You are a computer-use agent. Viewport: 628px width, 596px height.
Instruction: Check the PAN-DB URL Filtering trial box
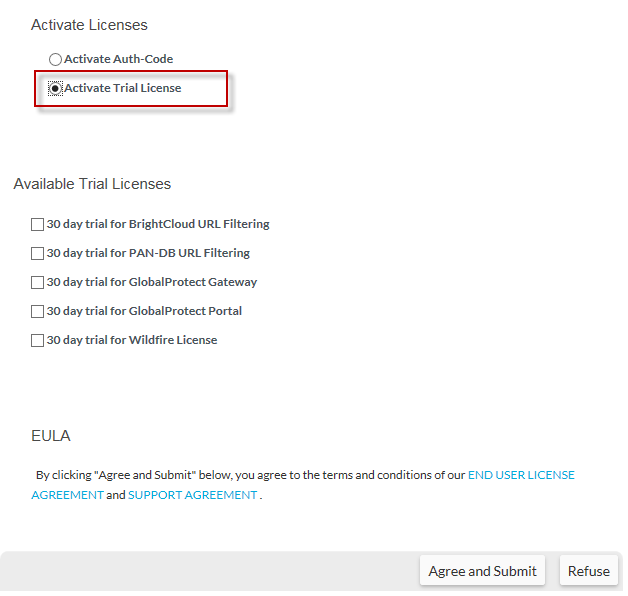(38, 254)
